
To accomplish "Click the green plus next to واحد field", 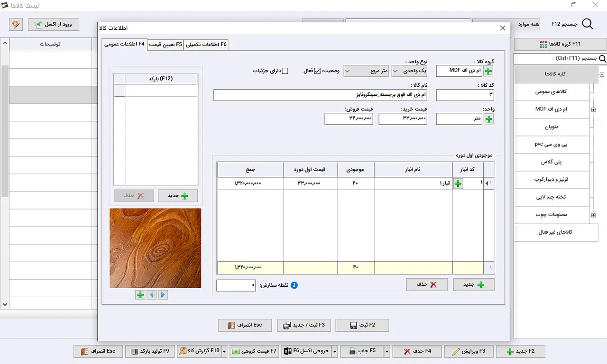I will coord(488,119).
